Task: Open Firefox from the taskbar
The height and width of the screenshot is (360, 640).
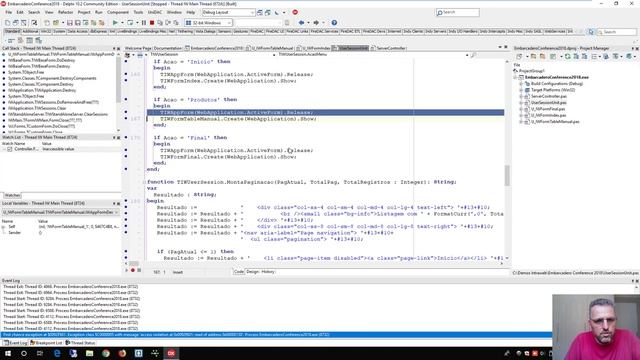Action: pyautogui.click(x=122, y=353)
